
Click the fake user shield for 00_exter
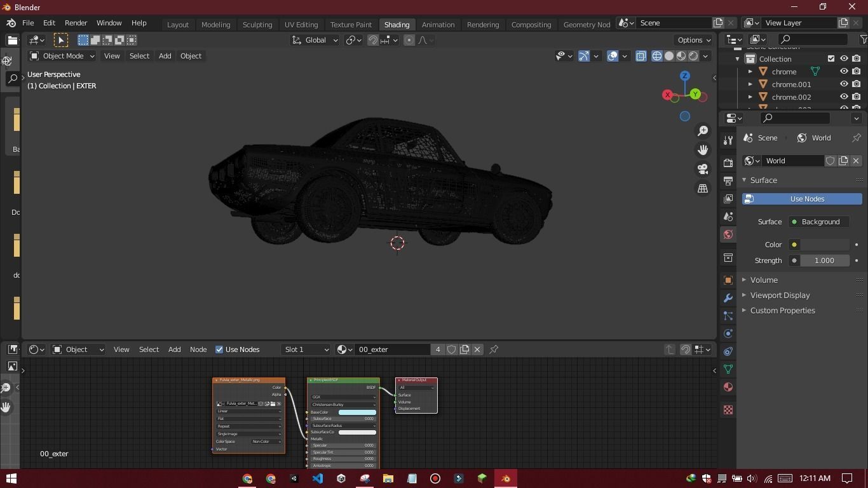click(x=452, y=349)
